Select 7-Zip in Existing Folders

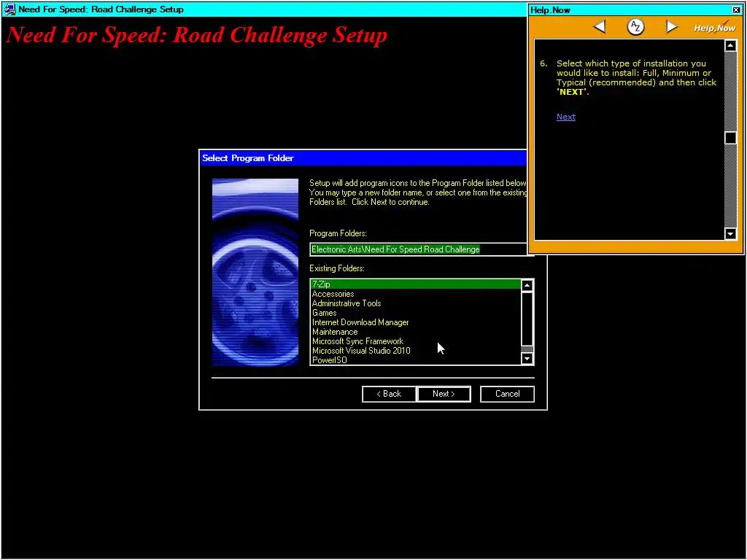415,284
